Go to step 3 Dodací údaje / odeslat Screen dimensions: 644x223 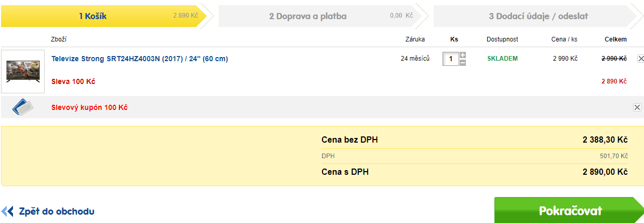(535, 16)
